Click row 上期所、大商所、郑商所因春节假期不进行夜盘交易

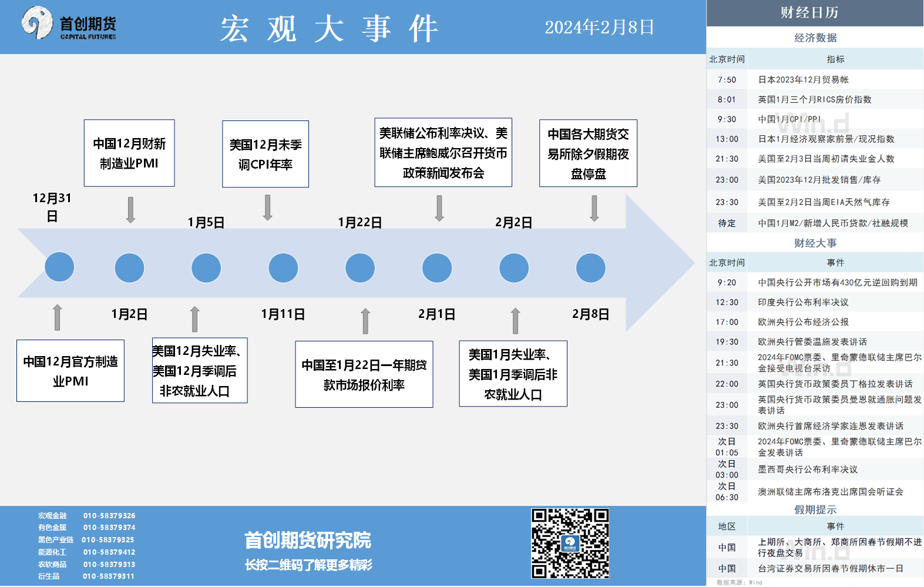click(x=815, y=547)
